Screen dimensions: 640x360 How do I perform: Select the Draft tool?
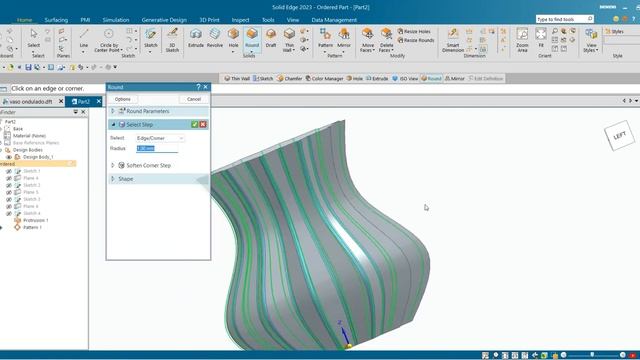click(271, 38)
